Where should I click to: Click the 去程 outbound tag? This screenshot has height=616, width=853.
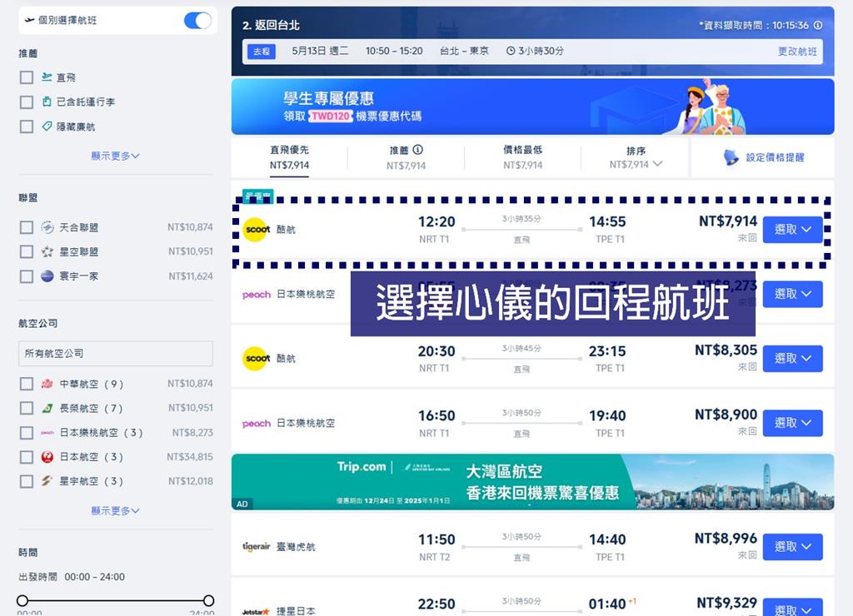pos(262,51)
